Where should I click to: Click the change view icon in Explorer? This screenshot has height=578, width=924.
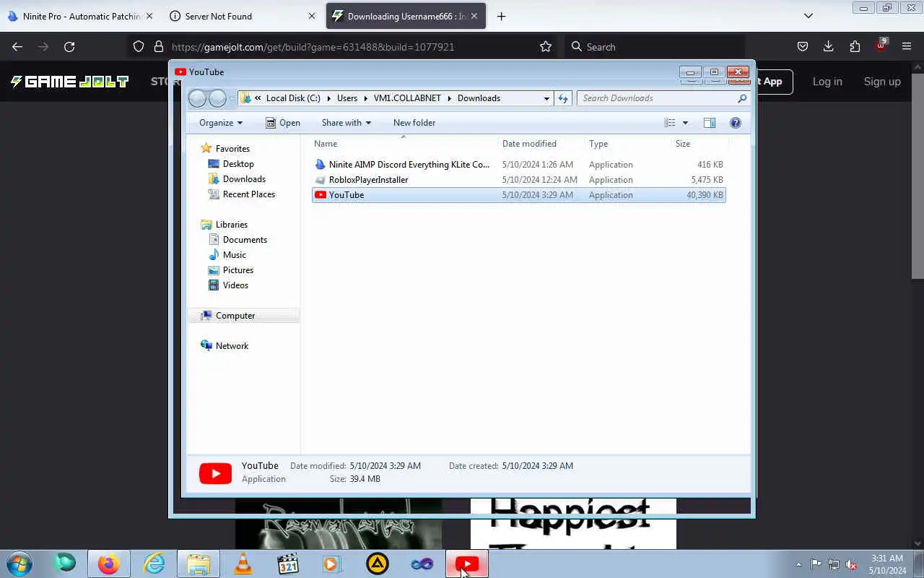(670, 123)
